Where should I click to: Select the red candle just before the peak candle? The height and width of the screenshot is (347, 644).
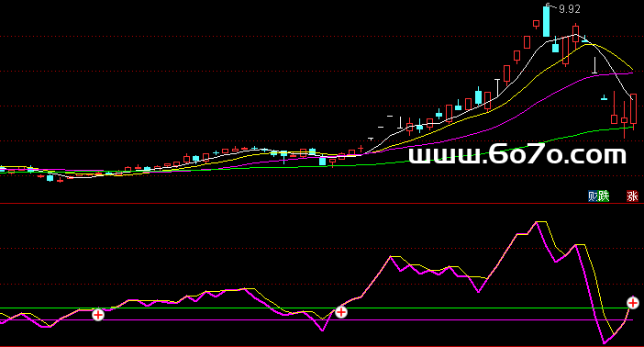click(x=536, y=24)
